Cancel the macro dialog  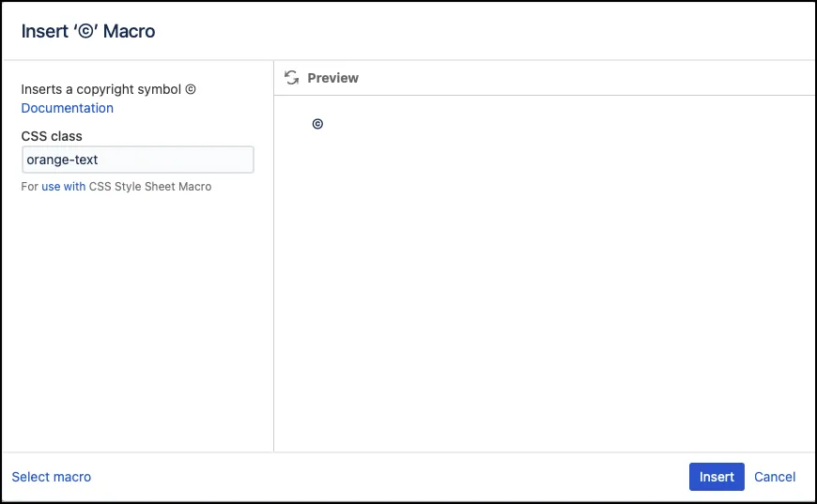coord(775,477)
